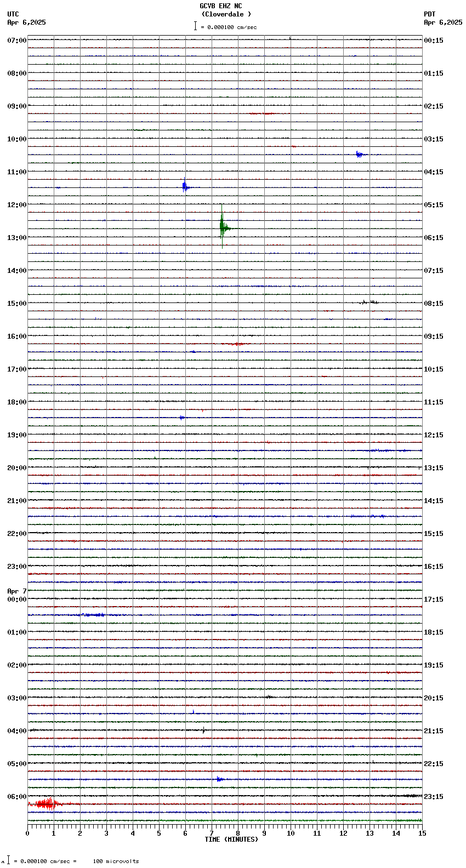Click the blue event on the 18:30 trace
This screenshot has height=868, width=466.
(181, 418)
